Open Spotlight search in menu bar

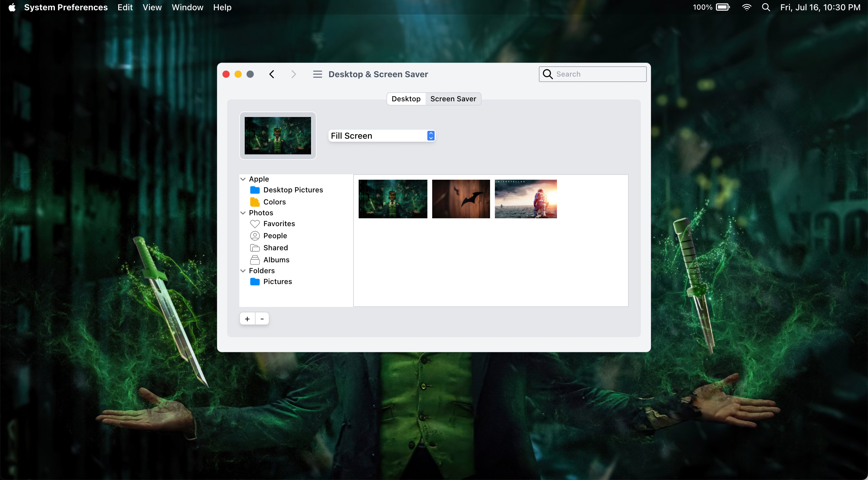click(766, 7)
